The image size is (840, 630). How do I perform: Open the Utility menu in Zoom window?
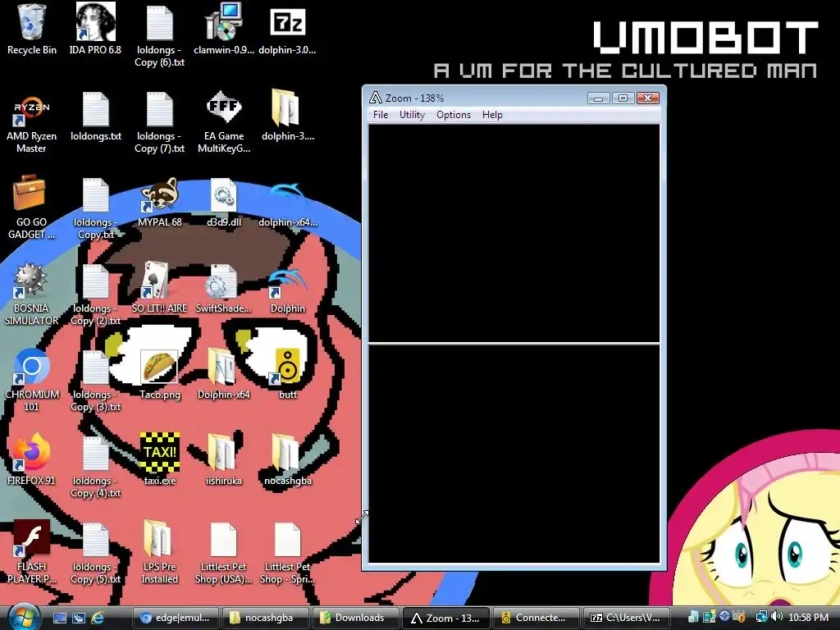tap(412, 115)
